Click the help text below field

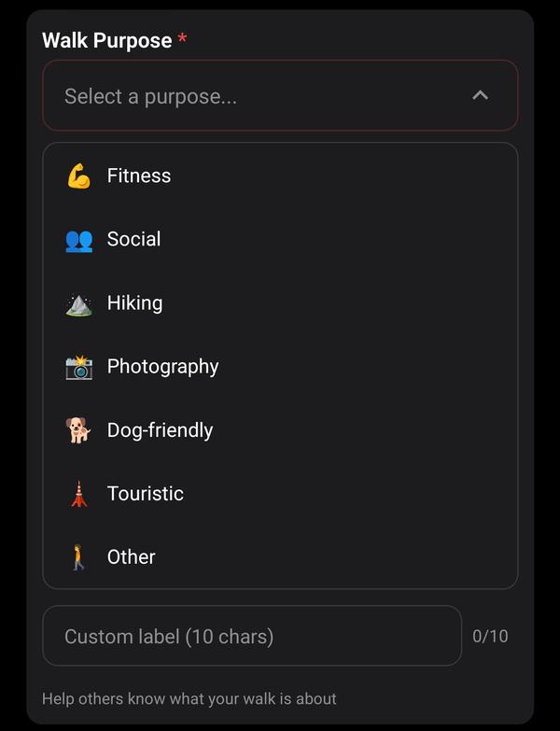click(x=189, y=698)
